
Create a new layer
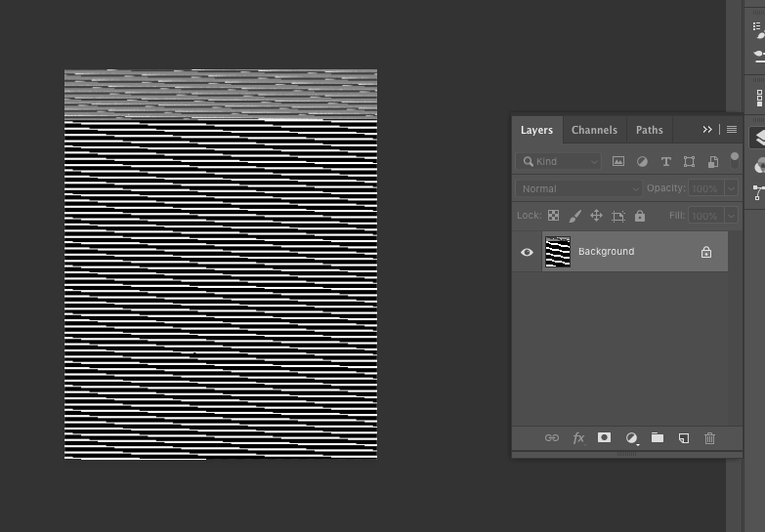point(684,438)
